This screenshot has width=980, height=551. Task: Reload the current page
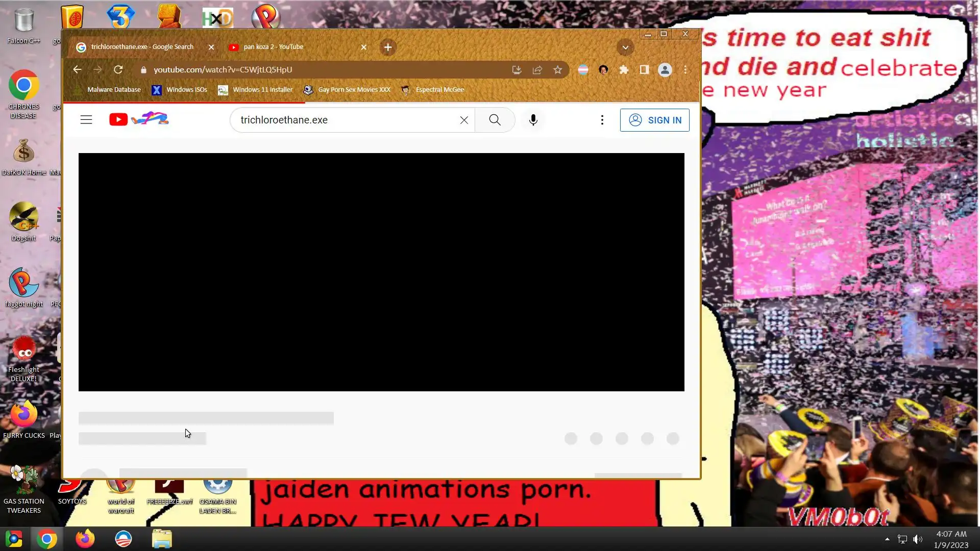[118, 70]
